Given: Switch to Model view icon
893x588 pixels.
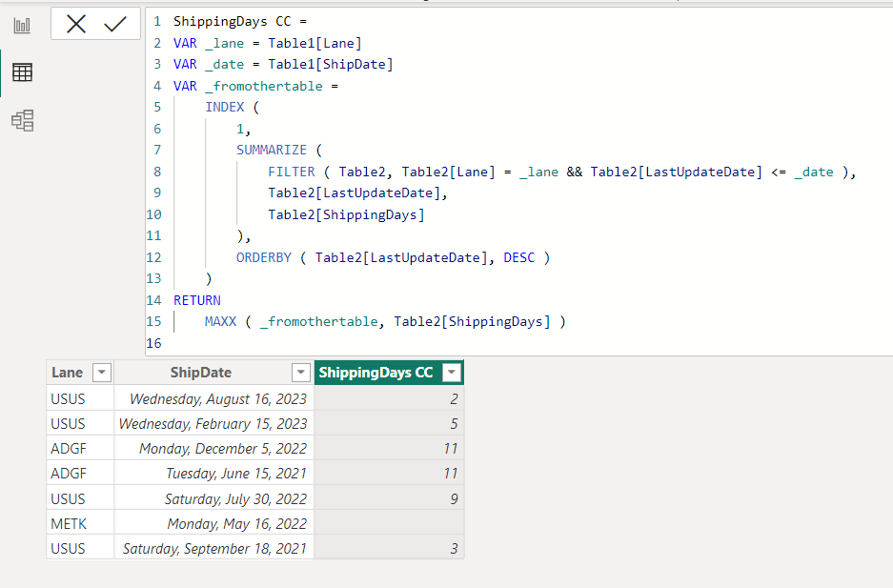Looking at the screenshot, I should 22,121.
